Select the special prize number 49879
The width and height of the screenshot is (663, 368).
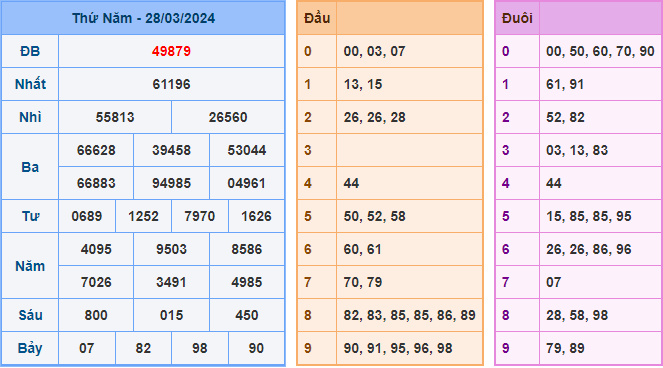click(171, 51)
